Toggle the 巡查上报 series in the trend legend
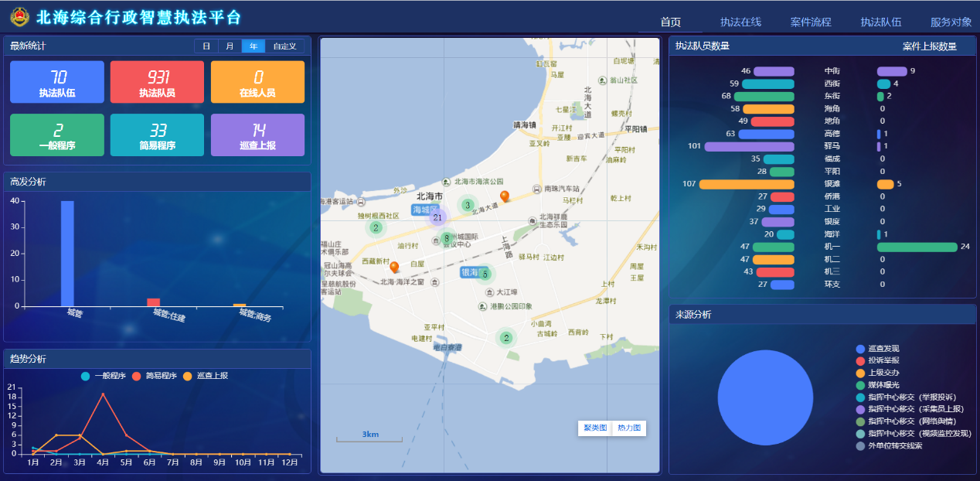 [x=206, y=376]
